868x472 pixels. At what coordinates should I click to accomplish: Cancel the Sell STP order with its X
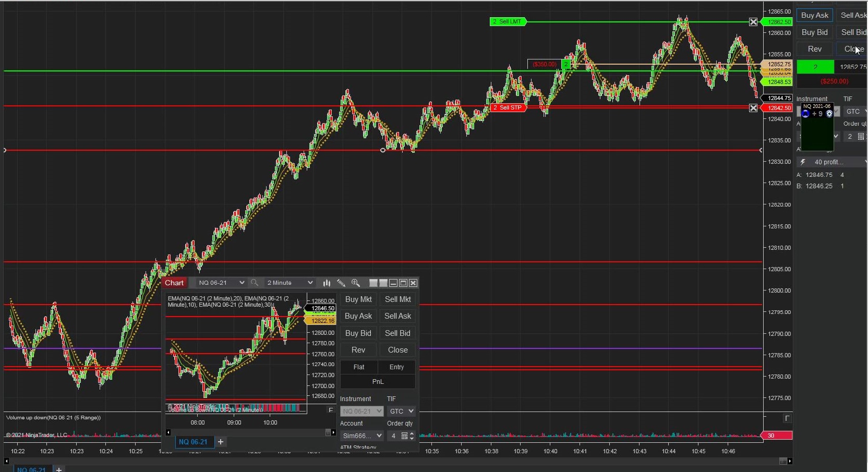click(x=753, y=108)
